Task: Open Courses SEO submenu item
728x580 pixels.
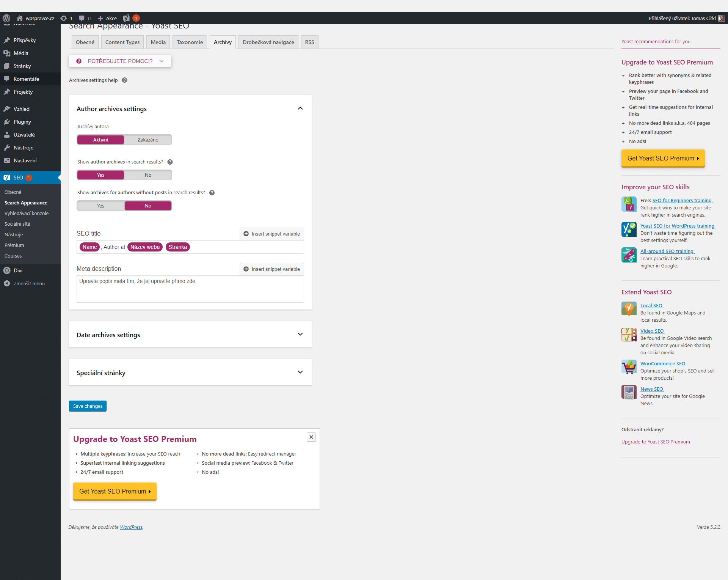Action: [13, 256]
